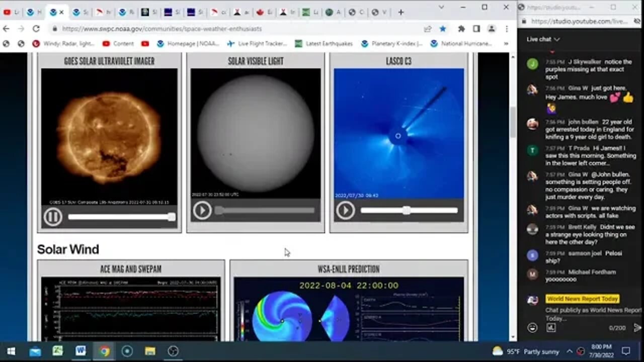The width and height of the screenshot is (644, 362).
Task: Click samson joel's avatar in chat
Action: tap(532, 255)
